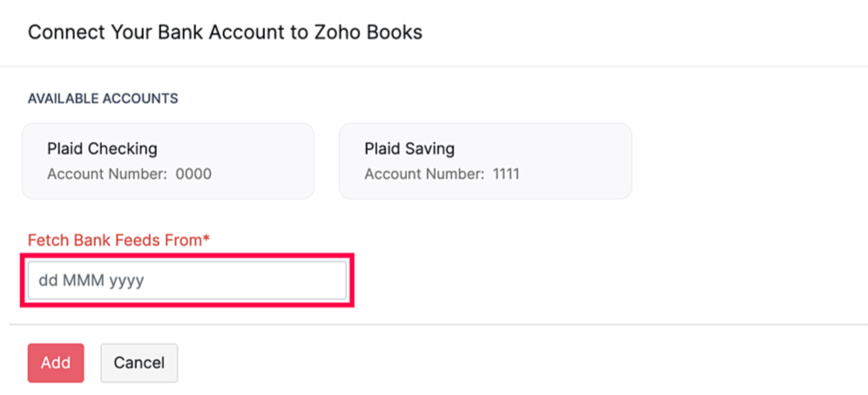The height and width of the screenshot is (395, 868).
Task: Click the red required-field asterisk
Action: (206, 239)
